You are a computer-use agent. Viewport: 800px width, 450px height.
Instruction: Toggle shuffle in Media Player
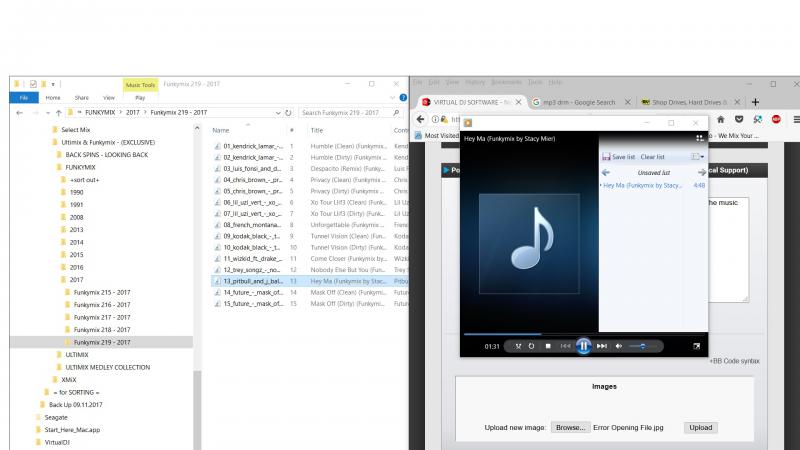coord(518,346)
